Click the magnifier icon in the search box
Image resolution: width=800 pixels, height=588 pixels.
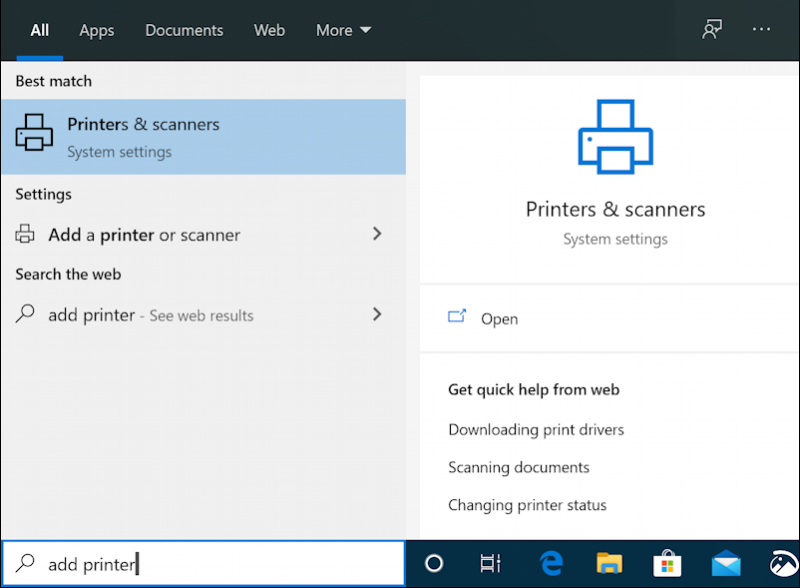(x=23, y=563)
